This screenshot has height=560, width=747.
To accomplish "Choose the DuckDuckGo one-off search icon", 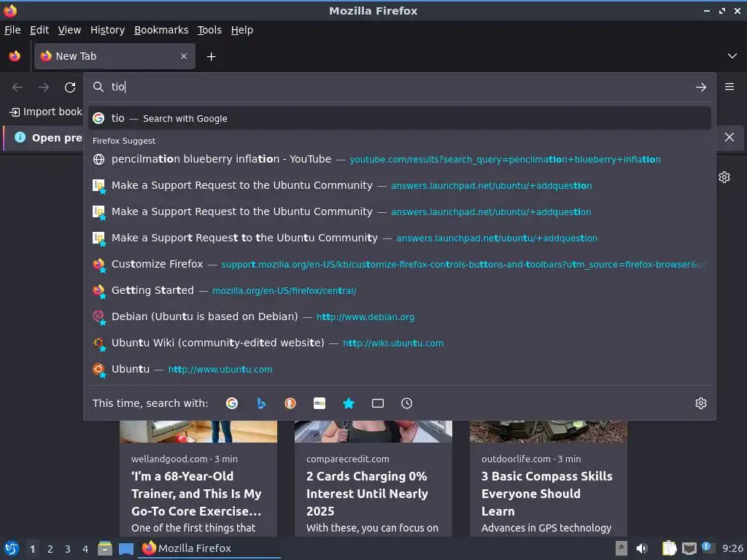I will pos(290,403).
